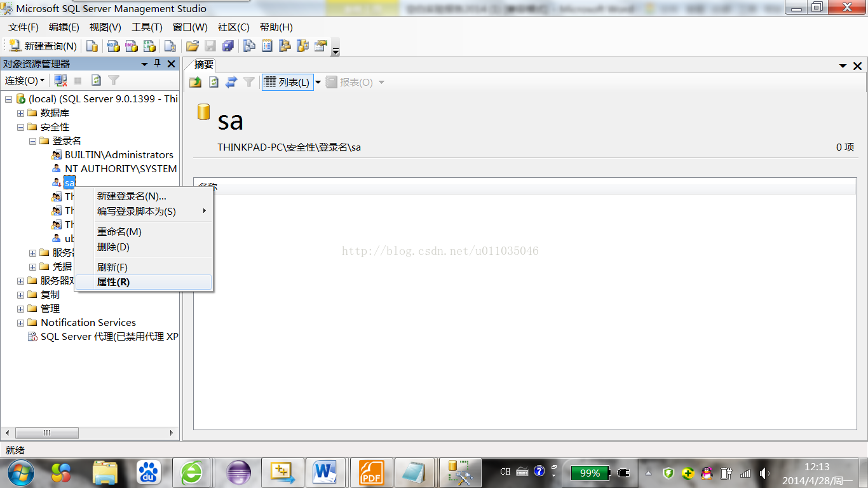Open an Analysis Services XMLA query
This screenshot has height=488, width=868.
pyautogui.click(x=149, y=46)
